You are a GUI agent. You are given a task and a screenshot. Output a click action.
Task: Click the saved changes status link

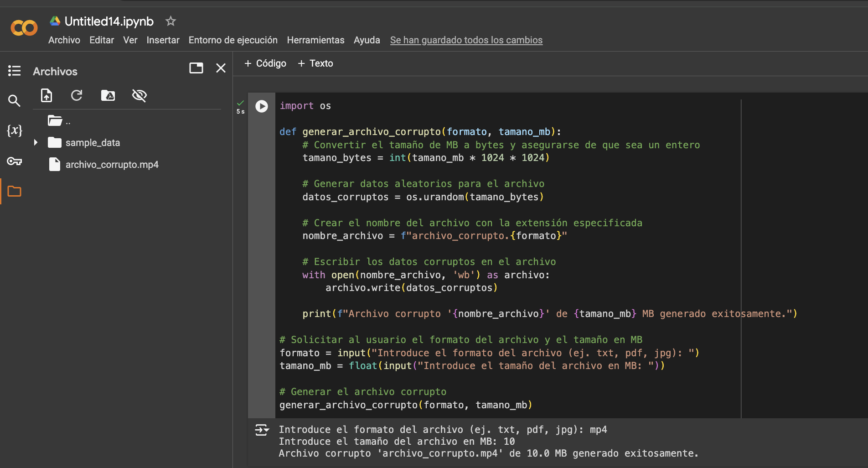coord(466,40)
